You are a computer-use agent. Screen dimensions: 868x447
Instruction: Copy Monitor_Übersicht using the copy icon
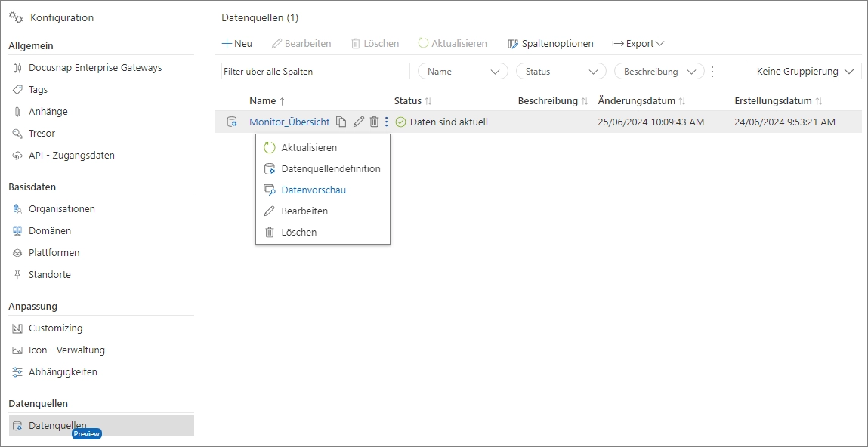(x=343, y=121)
